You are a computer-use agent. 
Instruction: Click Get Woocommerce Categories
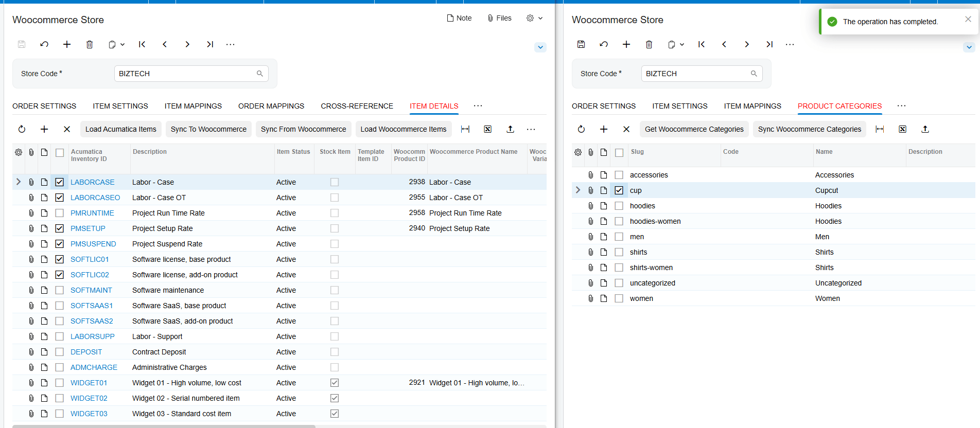click(x=694, y=129)
